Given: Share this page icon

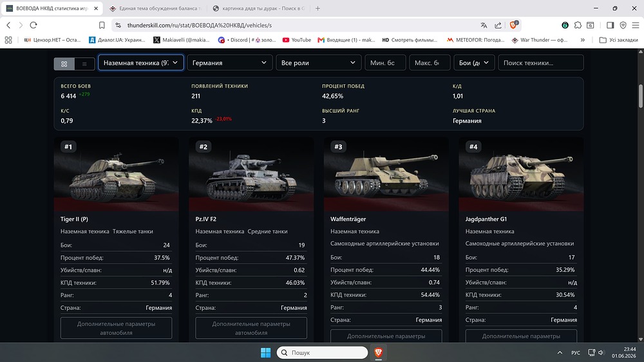Looking at the screenshot, I should (x=498, y=25).
